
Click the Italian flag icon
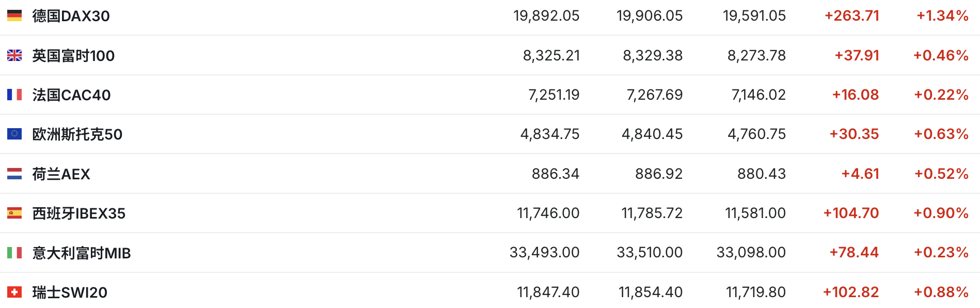[x=14, y=253]
